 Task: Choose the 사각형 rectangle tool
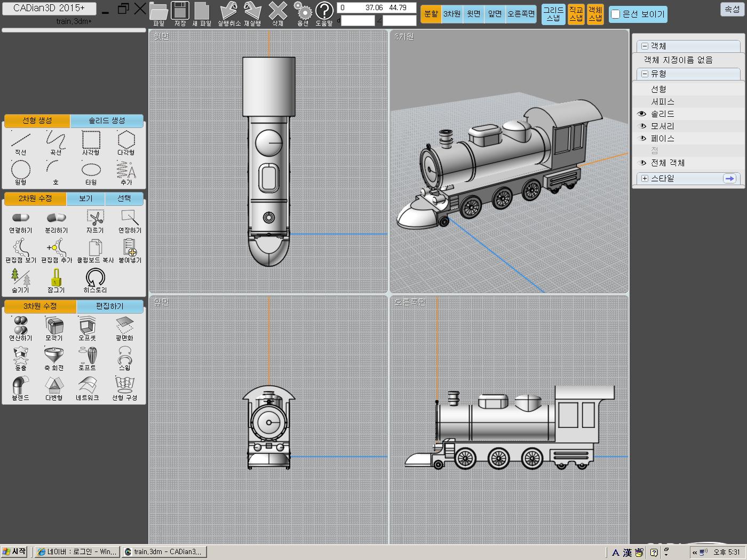coord(91,143)
